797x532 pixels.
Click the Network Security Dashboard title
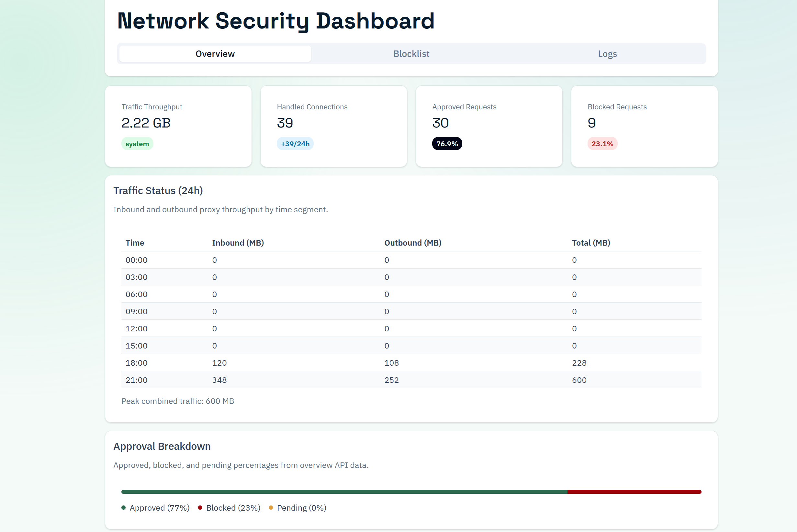pyautogui.click(x=275, y=21)
